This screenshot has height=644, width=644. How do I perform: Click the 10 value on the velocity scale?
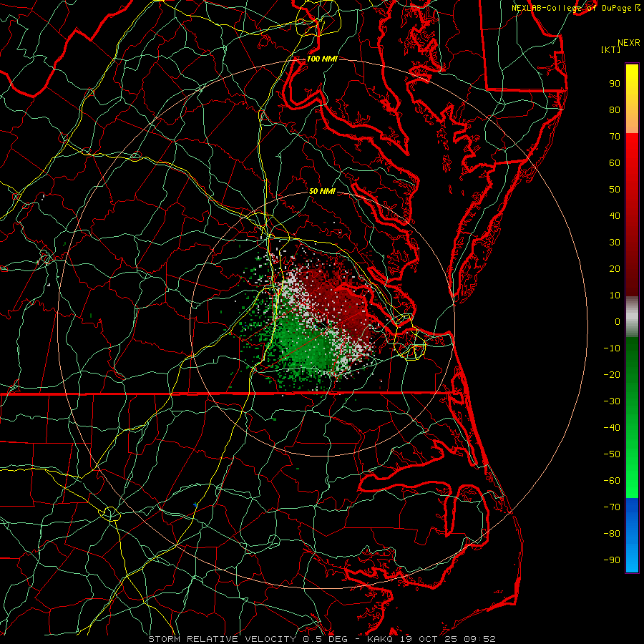(615, 296)
